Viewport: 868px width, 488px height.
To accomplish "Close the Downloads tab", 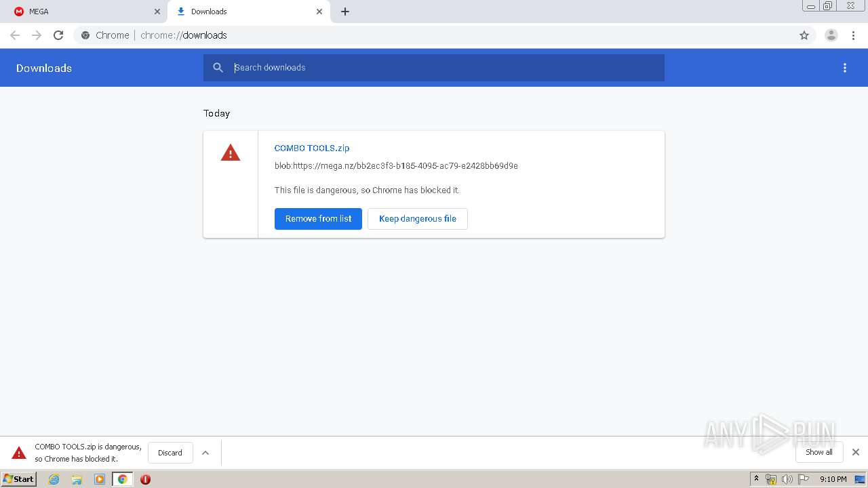I will tap(319, 12).
